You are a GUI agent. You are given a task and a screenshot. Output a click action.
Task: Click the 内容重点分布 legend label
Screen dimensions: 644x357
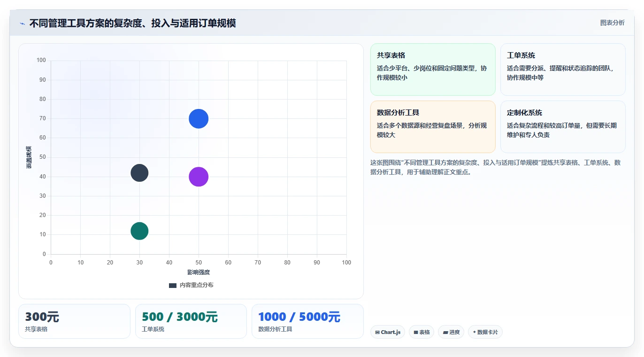tap(197, 285)
